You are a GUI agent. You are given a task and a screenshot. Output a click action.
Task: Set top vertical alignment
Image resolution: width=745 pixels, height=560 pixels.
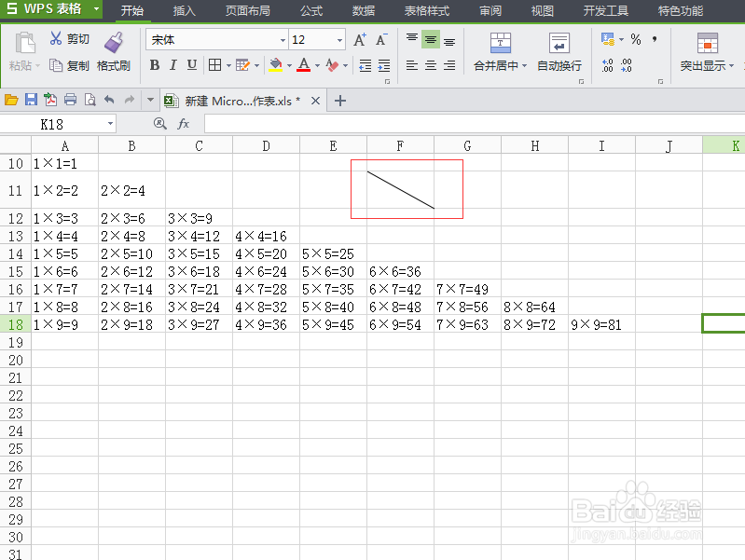[412, 39]
